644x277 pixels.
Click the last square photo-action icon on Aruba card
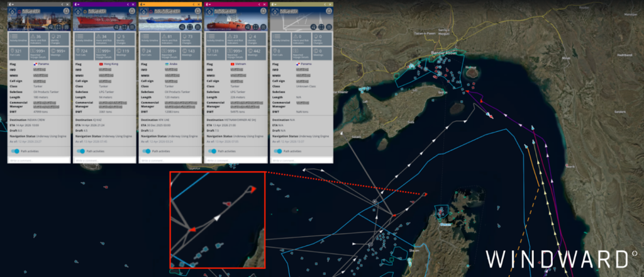coord(197,26)
